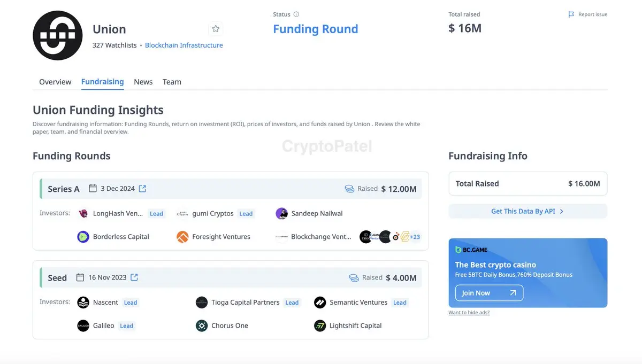Click the Want to hide ads link
The image size is (642, 364).
pos(469,313)
